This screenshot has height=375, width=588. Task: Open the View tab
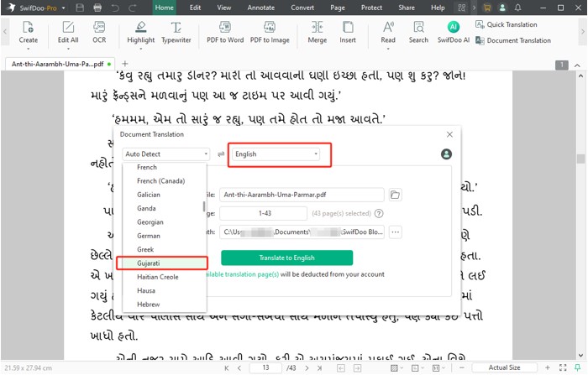click(224, 8)
